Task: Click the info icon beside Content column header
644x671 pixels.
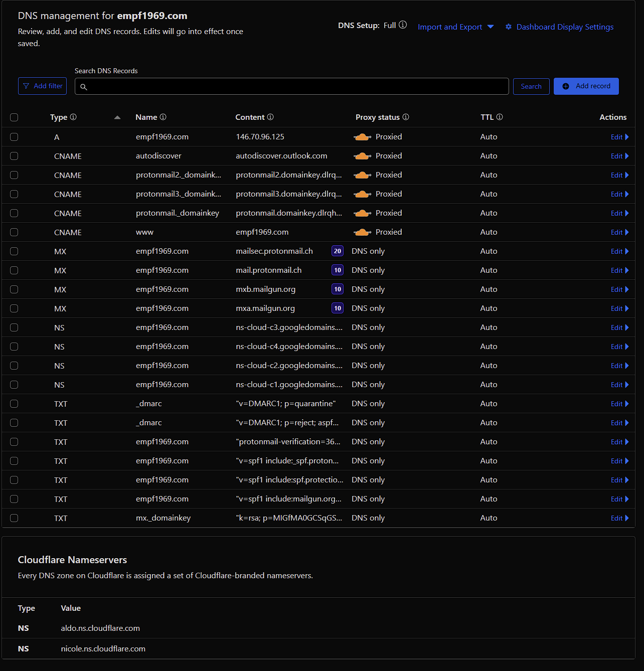Action: (x=270, y=117)
